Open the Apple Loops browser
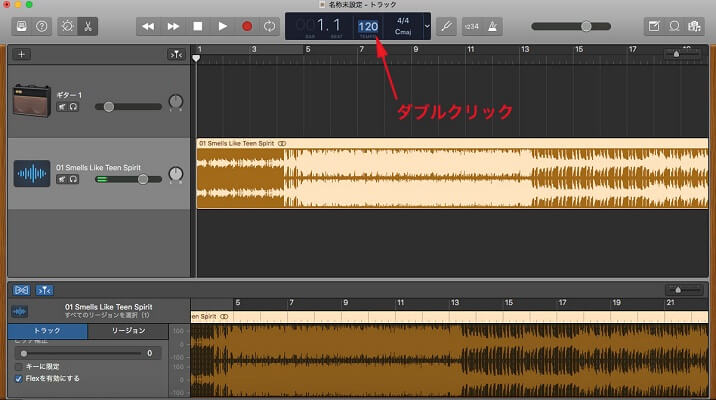The image size is (716, 400). (x=674, y=26)
